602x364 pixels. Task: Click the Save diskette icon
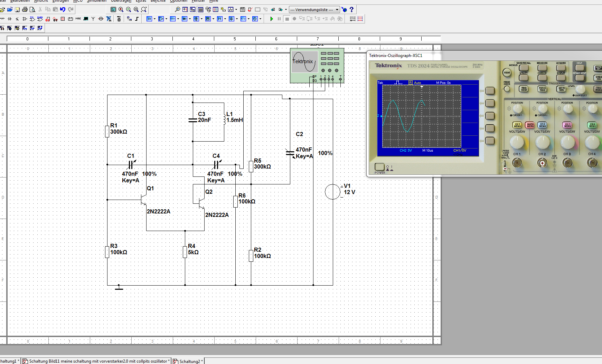[17, 10]
